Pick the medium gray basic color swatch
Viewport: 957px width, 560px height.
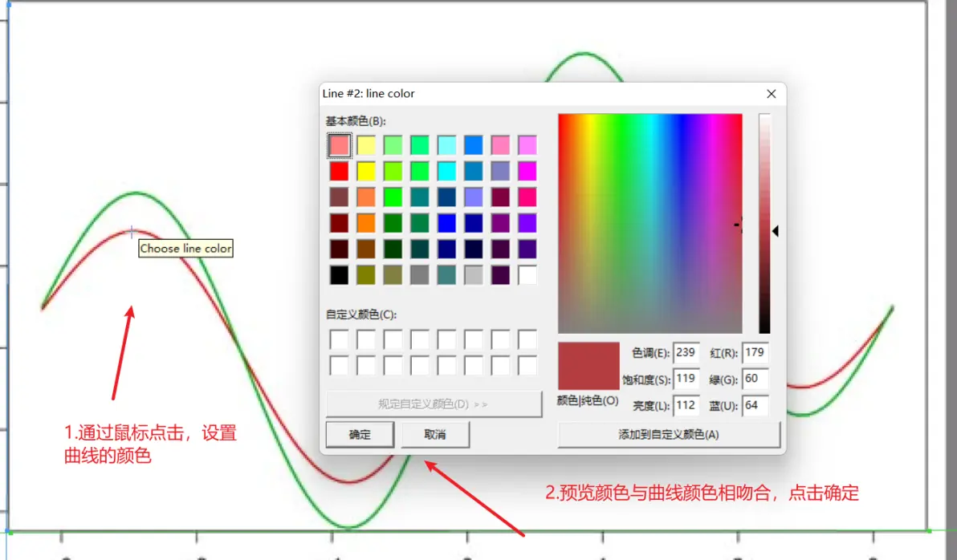click(x=420, y=275)
